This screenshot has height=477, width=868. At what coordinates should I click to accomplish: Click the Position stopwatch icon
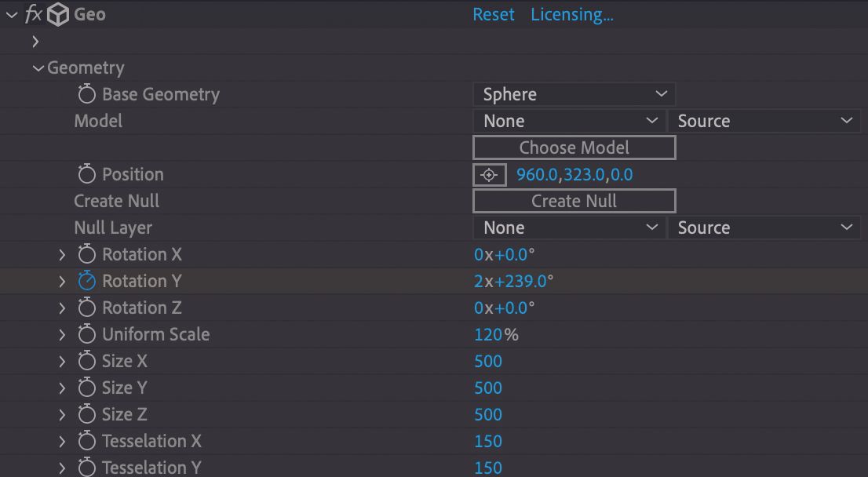[87, 173]
